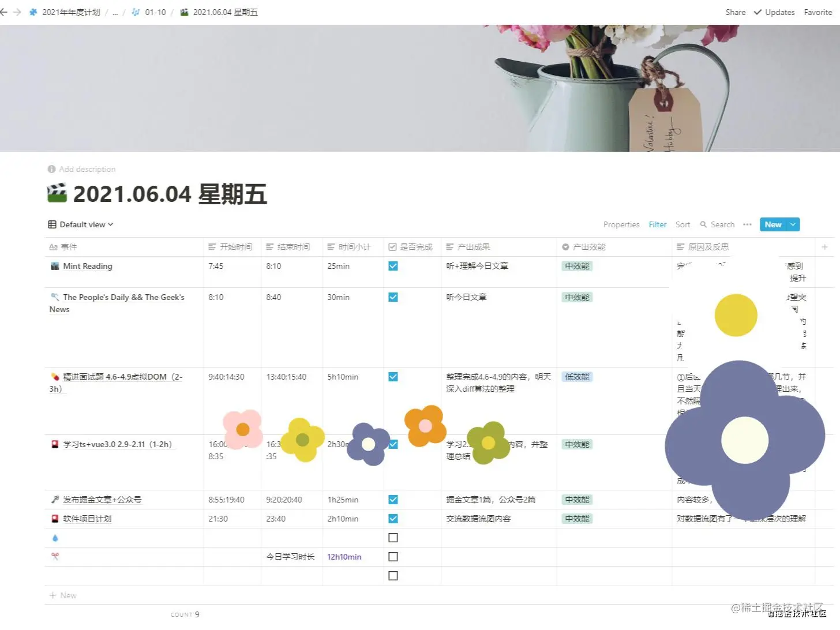The height and width of the screenshot is (630, 840).
Task: Open the Mint Reading page
Action: [88, 266]
